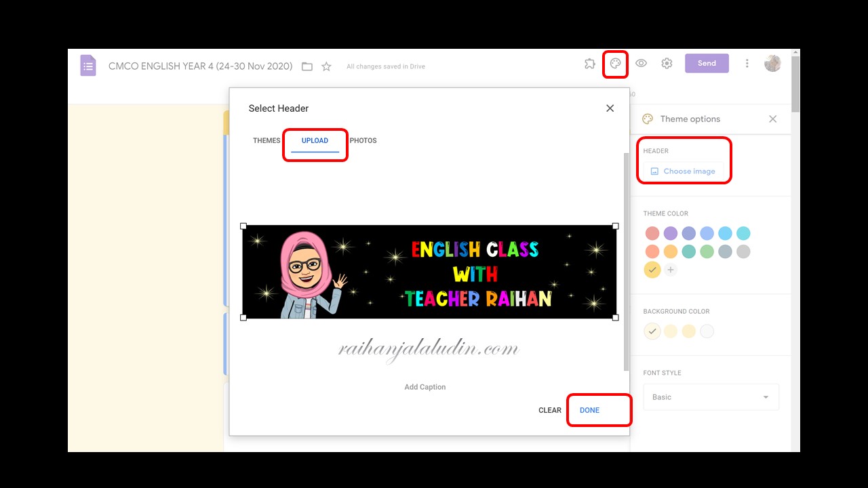This screenshot has height=488, width=868.
Task: Switch to the PHOTOS tab
Action: click(363, 140)
